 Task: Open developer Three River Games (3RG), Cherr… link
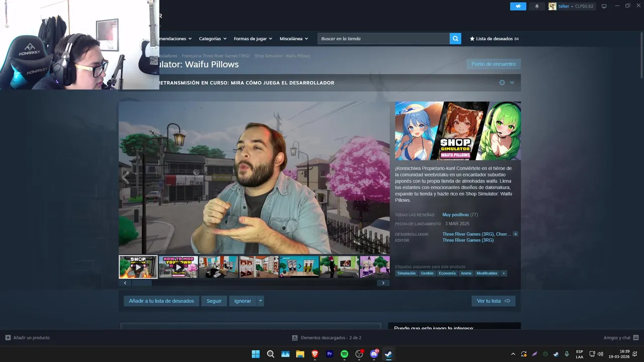(476, 234)
